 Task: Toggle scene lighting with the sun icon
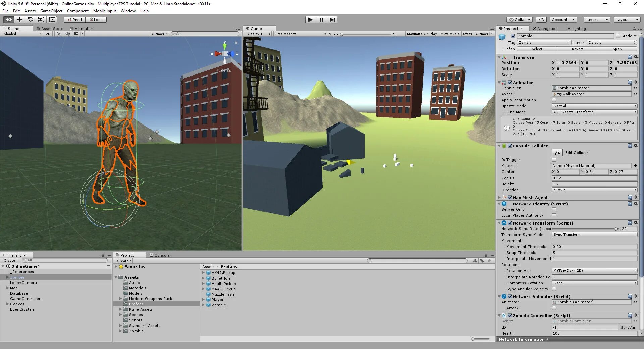58,34
